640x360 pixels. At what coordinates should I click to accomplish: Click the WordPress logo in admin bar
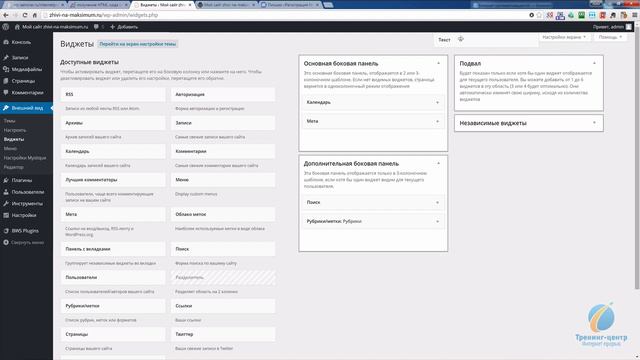pos(5,27)
